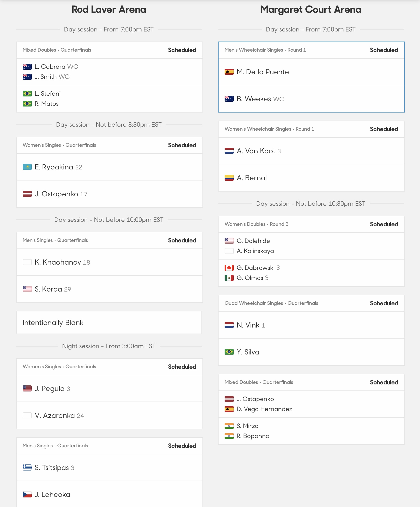Click Scheduled status on Women's Doubles Round 3
420x507 pixels.
tap(384, 224)
